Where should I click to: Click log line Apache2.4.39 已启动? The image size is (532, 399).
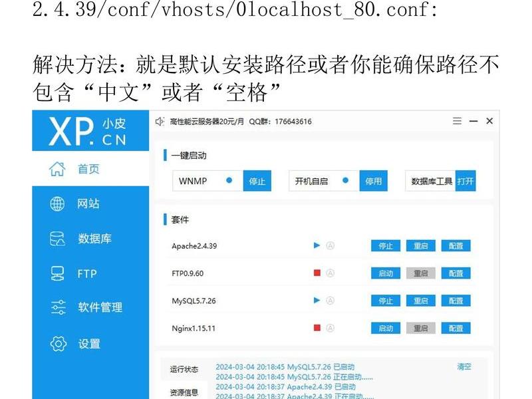pos(286,387)
